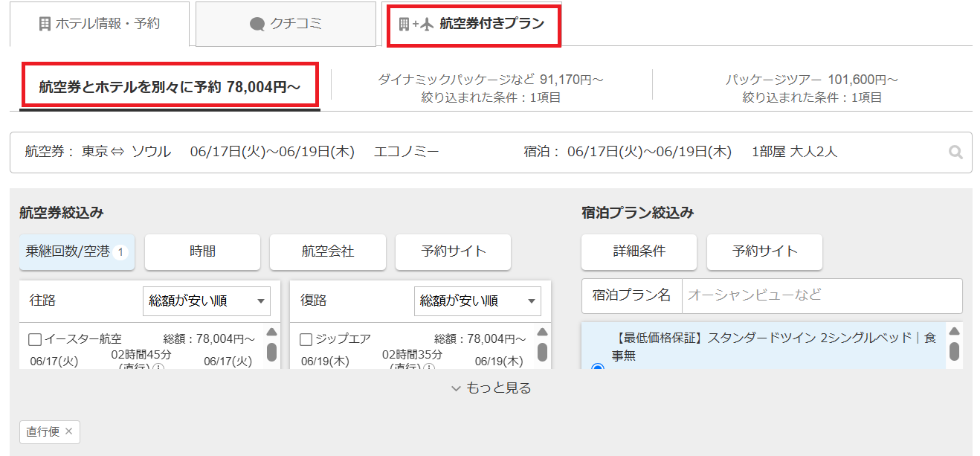Remove the 直行便 filter tag

69,431
